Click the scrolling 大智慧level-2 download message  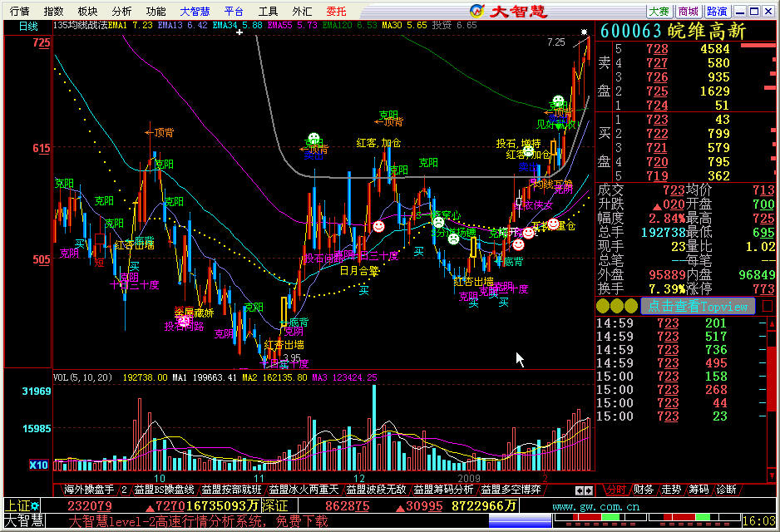[199, 521]
